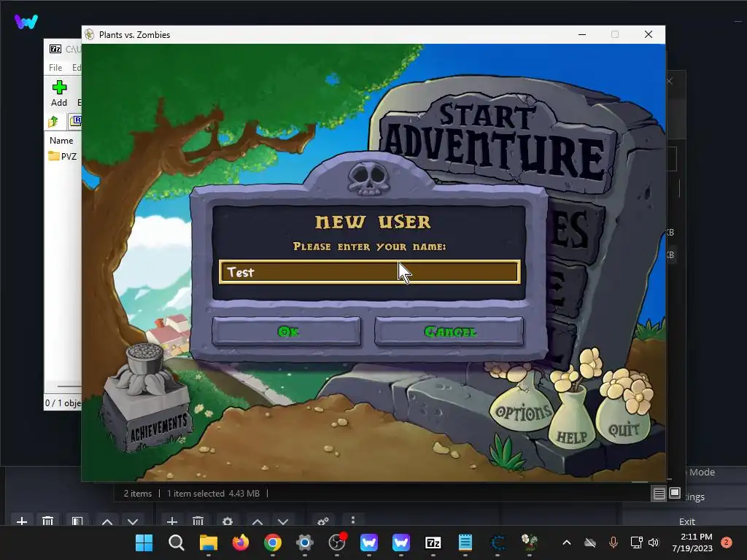Minimize the Plants vs. Zombies window

tap(582, 34)
